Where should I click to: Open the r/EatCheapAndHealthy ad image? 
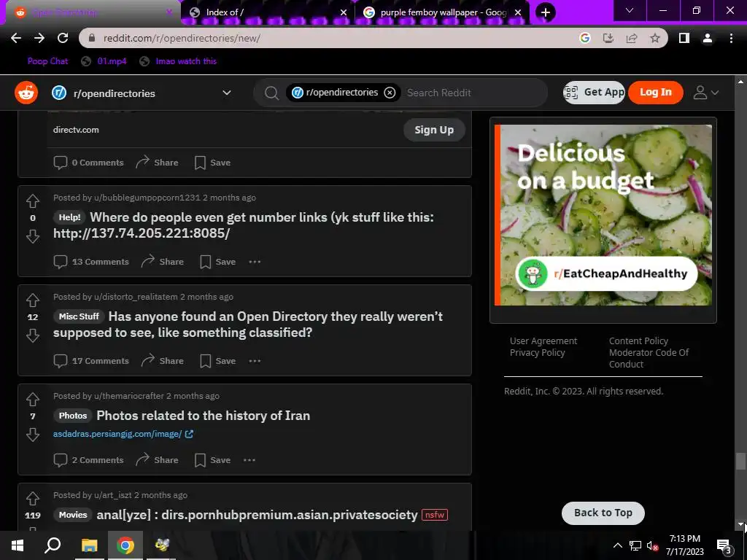pyautogui.click(x=603, y=215)
